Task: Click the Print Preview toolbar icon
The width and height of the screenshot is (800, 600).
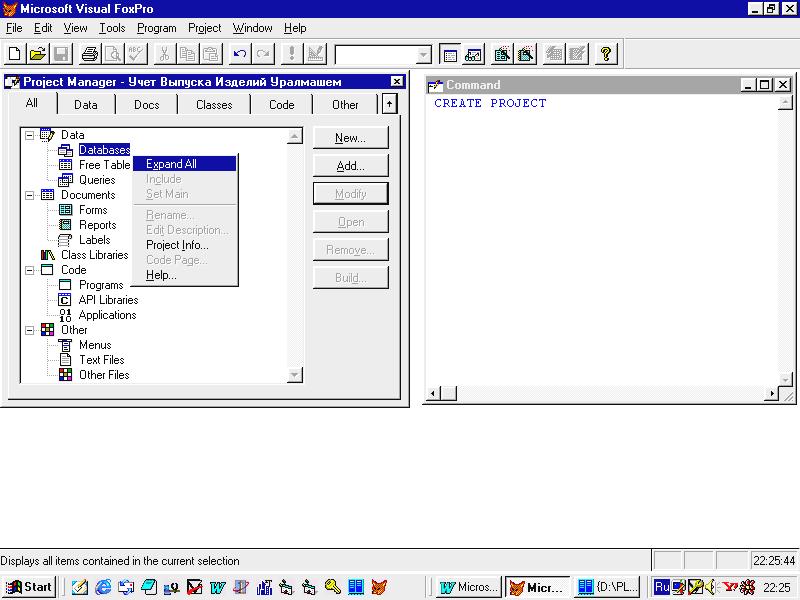Action: (x=113, y=54)
